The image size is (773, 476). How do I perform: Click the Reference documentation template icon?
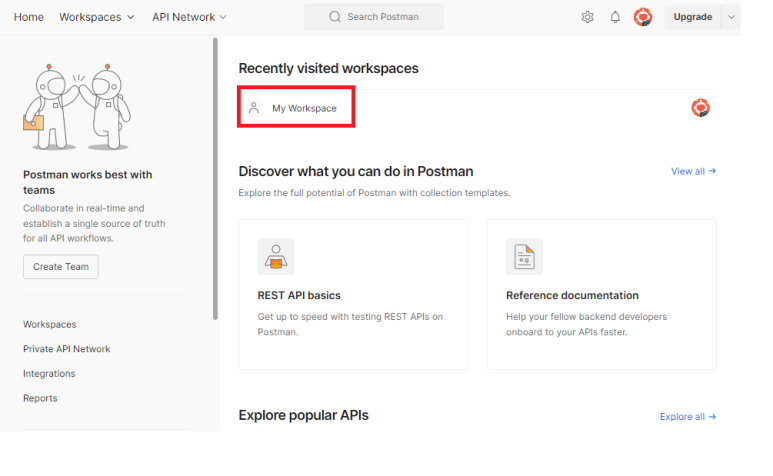[525, 257]
